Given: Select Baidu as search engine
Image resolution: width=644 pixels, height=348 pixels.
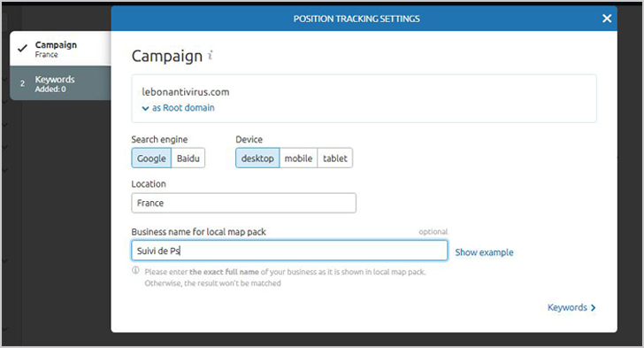Looking at the screenshot, I should click(x=188, y=158).
